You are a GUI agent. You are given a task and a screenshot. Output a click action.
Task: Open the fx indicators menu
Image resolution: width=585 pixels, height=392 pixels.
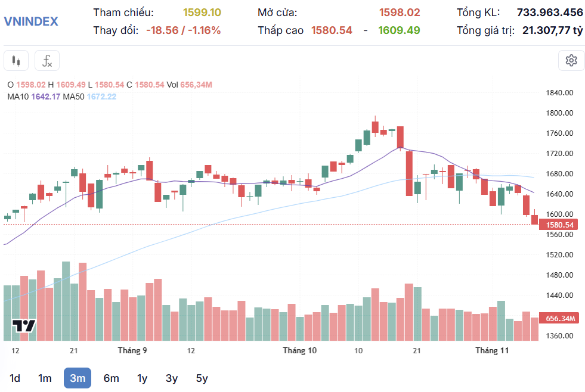(47, 60)
